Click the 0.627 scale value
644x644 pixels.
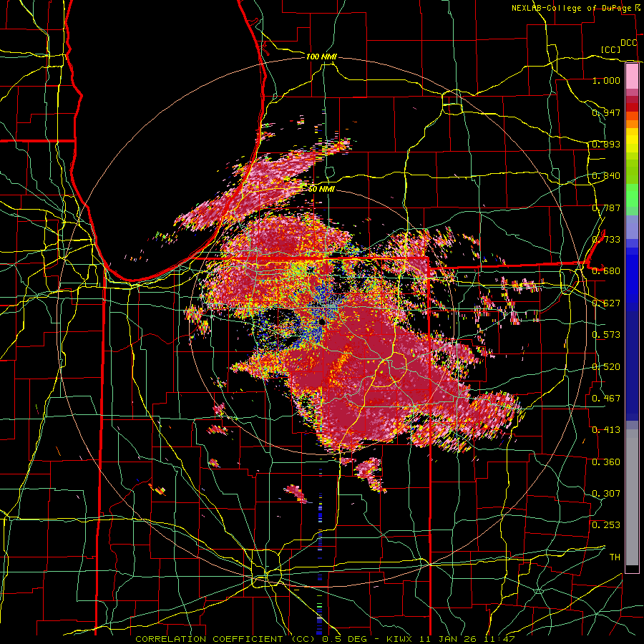pyautogui.click(x=606, y=303)
